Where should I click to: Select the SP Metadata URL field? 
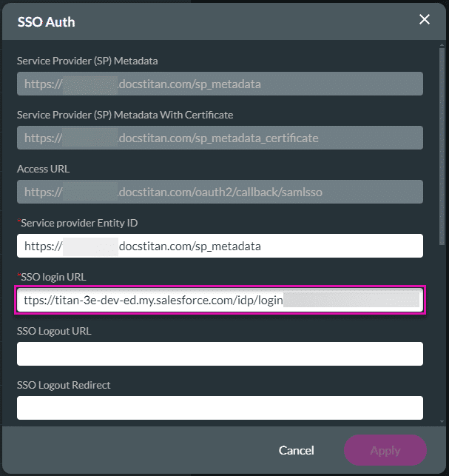(x=220, y=84)
